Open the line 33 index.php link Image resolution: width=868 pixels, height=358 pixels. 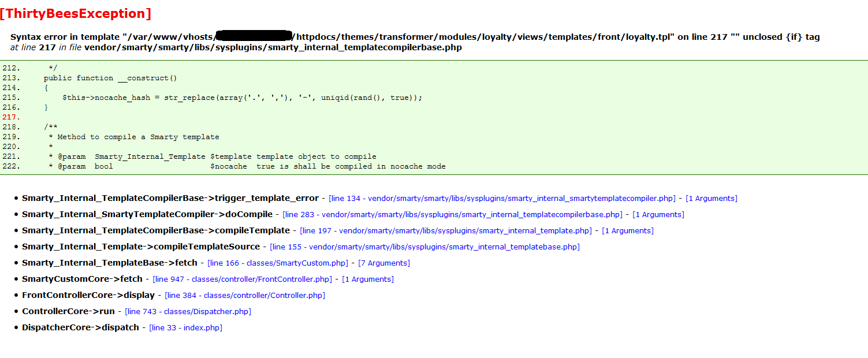coord(185,328)
